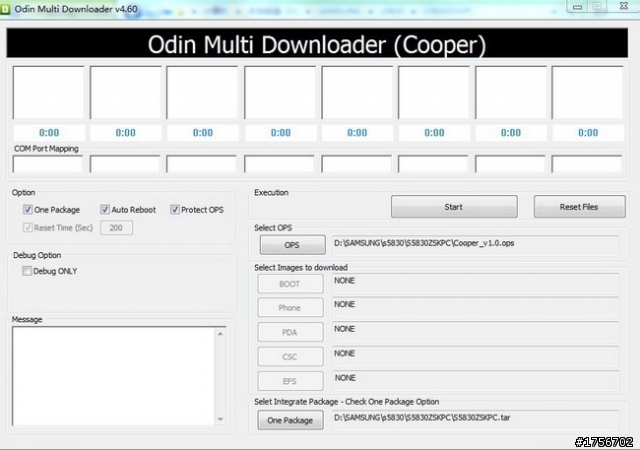Click the Message box scroll up arrow

(x=220, y=334)
